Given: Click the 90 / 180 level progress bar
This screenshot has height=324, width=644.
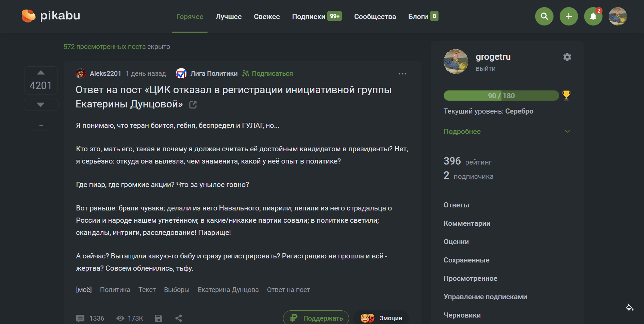Looking at the screenshot, I should [501, 96].
